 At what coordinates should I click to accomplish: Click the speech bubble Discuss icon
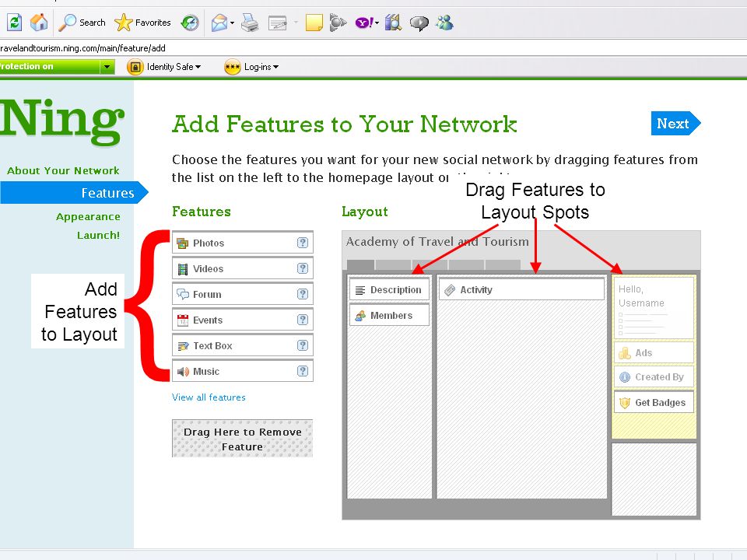(419, 23)
